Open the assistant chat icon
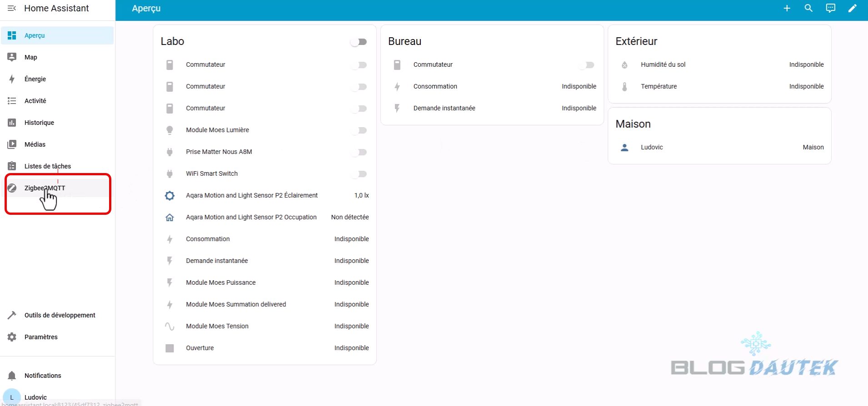Image resolution: width=868 pixels, height=406 pixels. click(830, 8)
